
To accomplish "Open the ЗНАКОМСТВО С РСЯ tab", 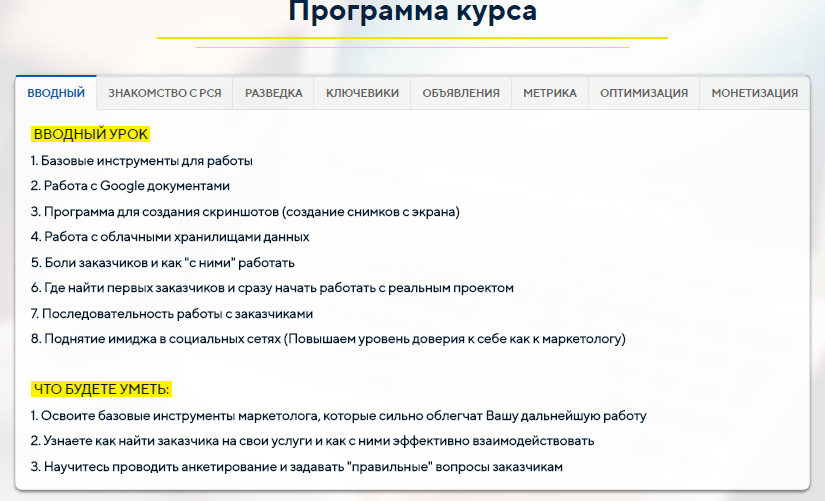I will coord(165,93).
